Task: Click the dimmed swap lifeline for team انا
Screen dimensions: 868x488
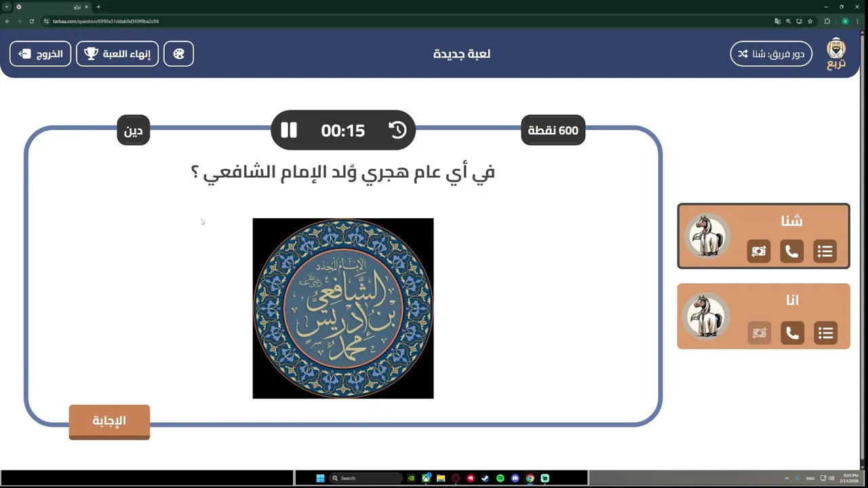Action: coord(759,333)
